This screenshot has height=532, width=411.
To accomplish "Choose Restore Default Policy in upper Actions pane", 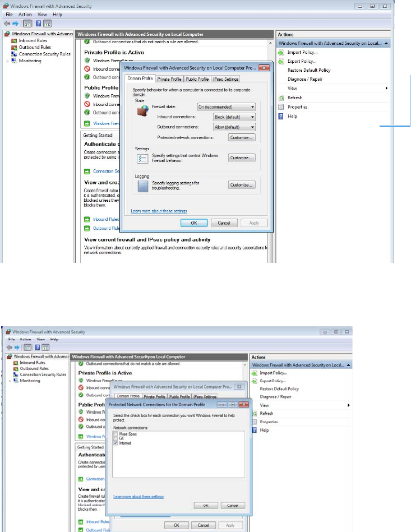I will click(x=309, y=70).
